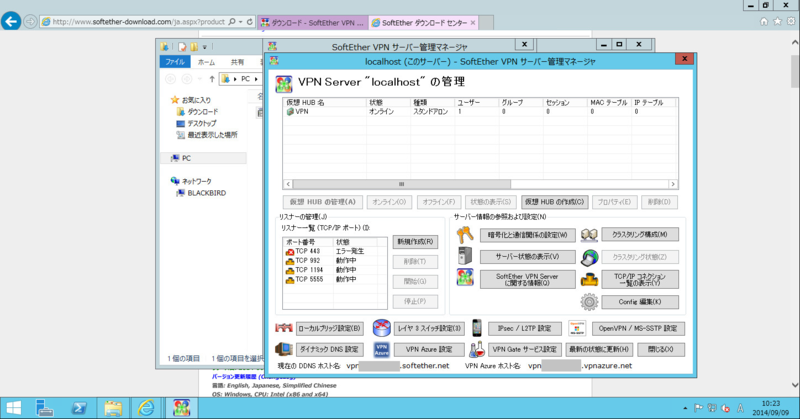800x419 pixels.
Task: Click the VPN hub icon in the hub list
Action: [290, 112]
